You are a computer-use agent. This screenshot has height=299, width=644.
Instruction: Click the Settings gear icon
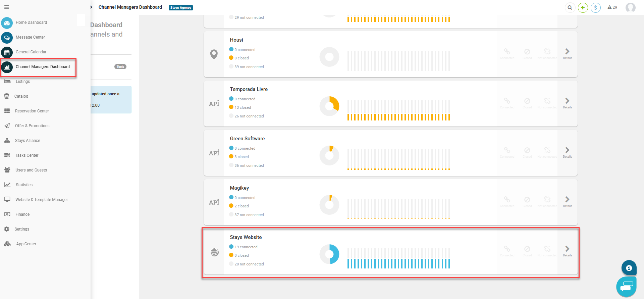pyautogui.click(x=7, y=229)
